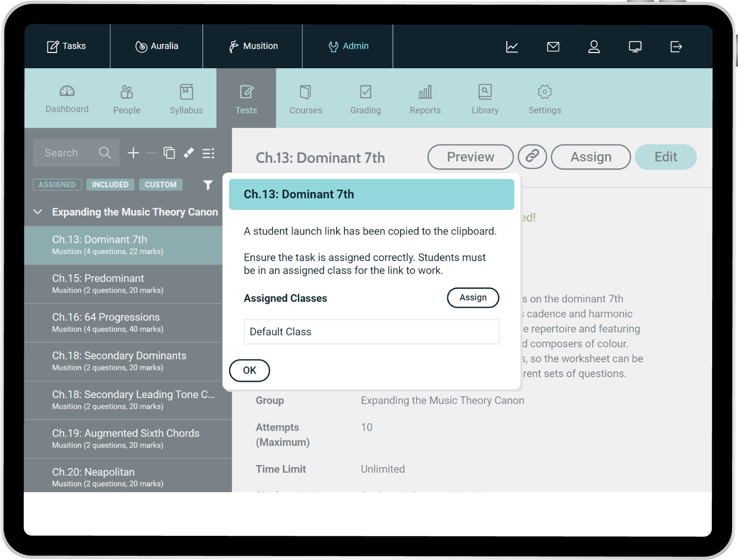Click the eraser icon in the test toolbar
The image size is (738, 560).
pyautogui.click(x=189, y=153)
